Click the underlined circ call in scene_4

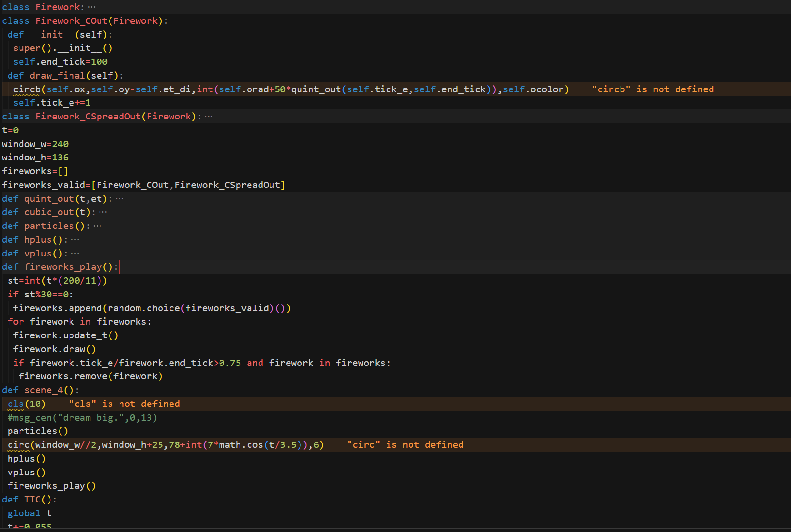coord(18,445)
